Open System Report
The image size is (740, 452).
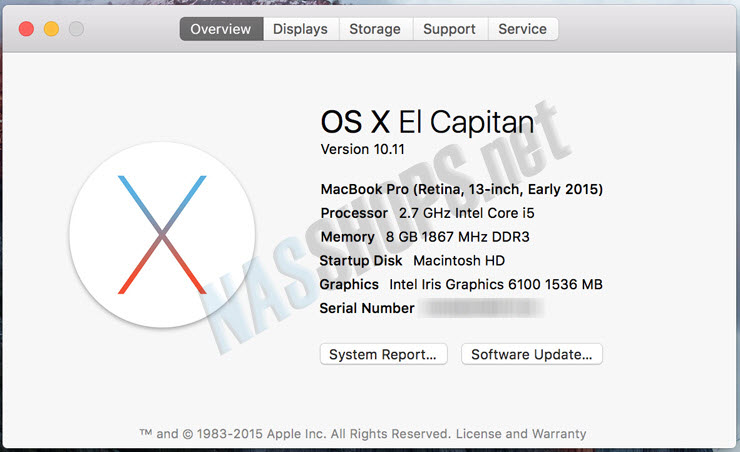tap(383, 354)
